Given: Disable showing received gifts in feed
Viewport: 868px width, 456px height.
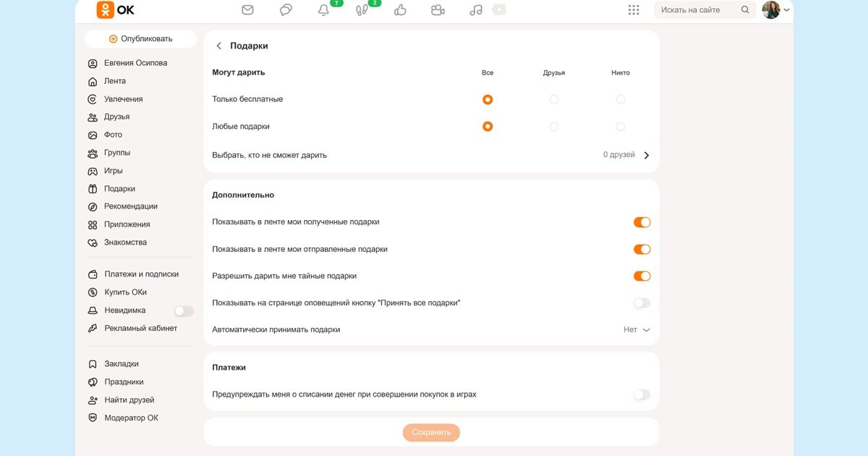Looking at the screenshot, I should coord(642,222).
